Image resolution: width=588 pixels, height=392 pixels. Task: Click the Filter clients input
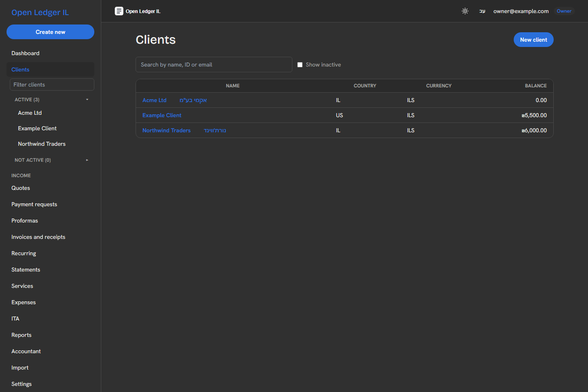point(52,85)
